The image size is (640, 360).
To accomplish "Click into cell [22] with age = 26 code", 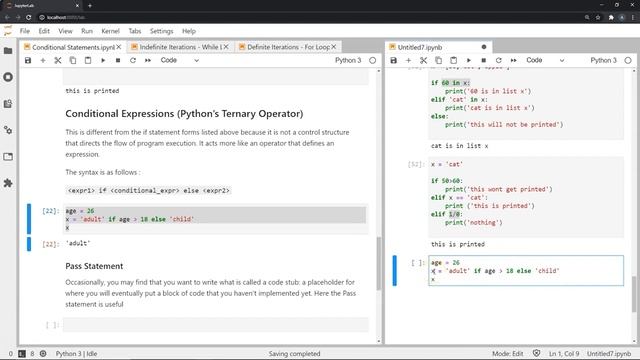I will [216, 219].
